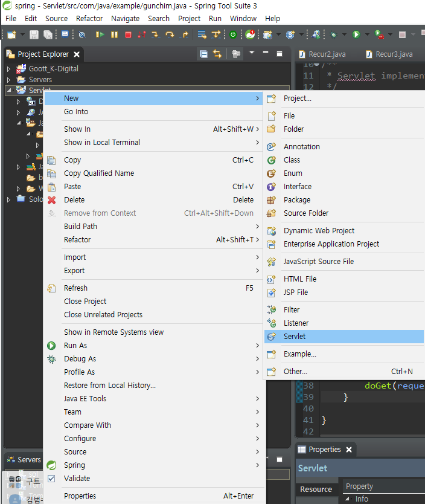Open Properties from the context menu
This screenshot has height=504, width=425.
(153, 496)
